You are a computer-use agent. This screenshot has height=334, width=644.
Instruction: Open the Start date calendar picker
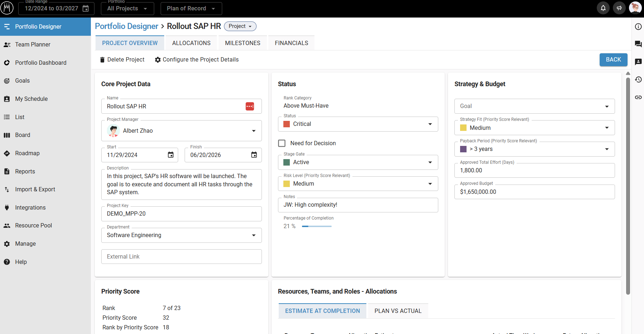click(x=171, y=155)
